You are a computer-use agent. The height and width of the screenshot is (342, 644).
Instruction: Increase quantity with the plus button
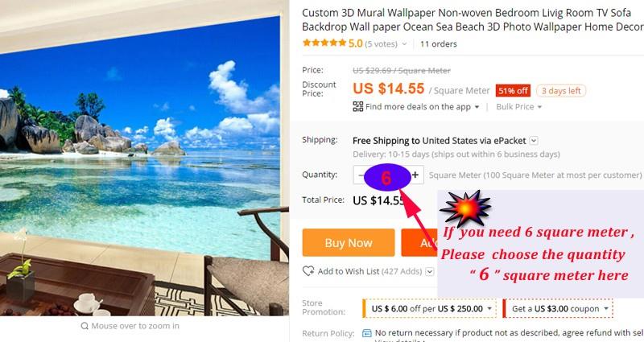(415, 175)
